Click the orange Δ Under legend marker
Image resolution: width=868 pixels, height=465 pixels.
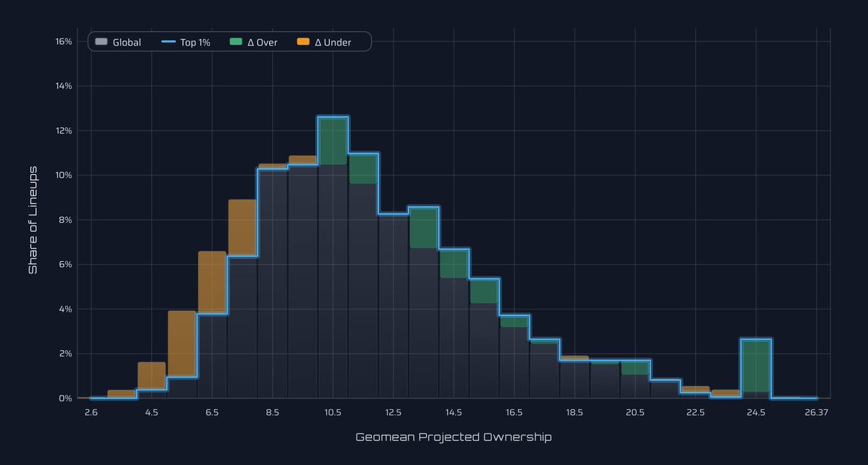[x=302, y=42]
